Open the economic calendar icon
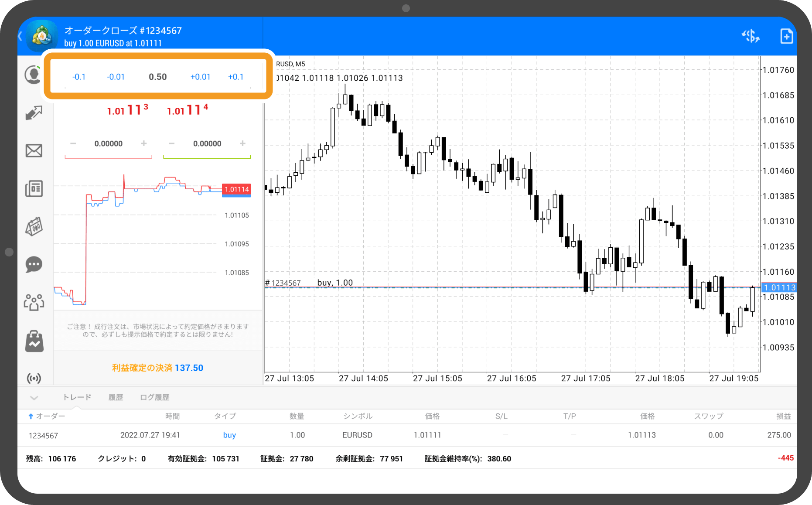Image resolution: width=812 pixels, height=505 pixels. [34, 227]
